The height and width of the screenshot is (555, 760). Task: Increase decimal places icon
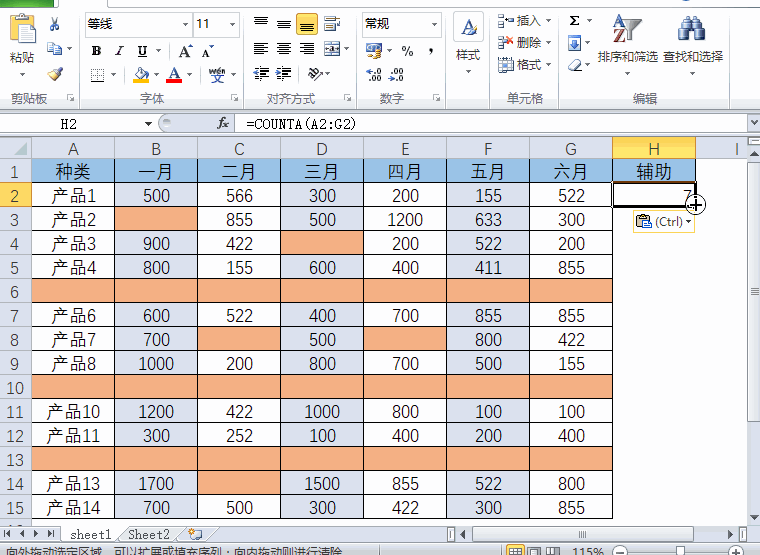(374, 74)
